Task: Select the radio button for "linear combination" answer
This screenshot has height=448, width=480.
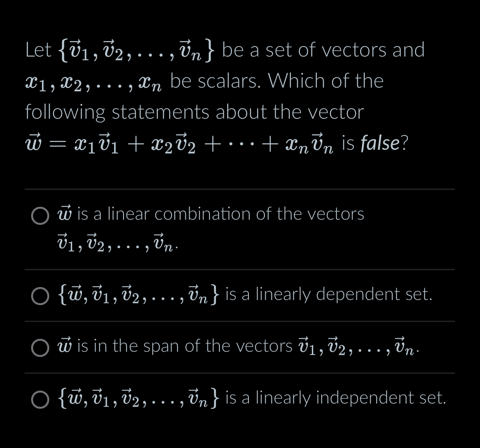Action: [40, 216]
